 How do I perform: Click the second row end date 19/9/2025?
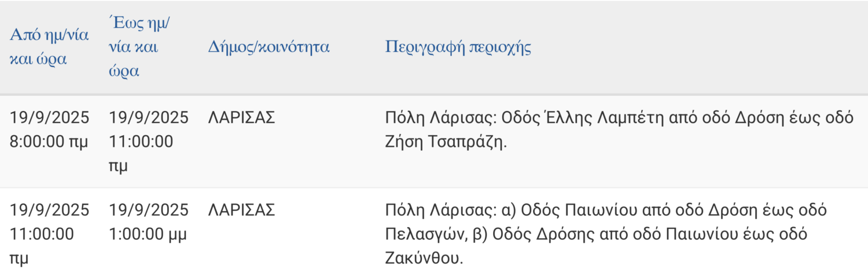click(149, 210)
